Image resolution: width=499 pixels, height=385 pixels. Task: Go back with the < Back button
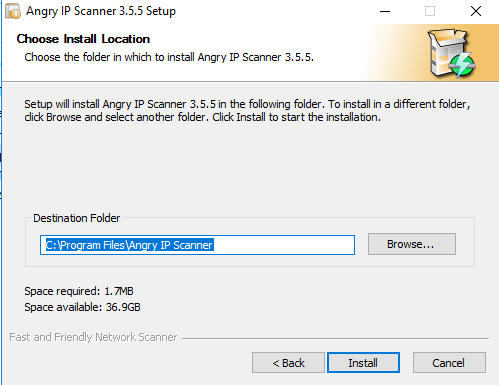pos(288,362)
